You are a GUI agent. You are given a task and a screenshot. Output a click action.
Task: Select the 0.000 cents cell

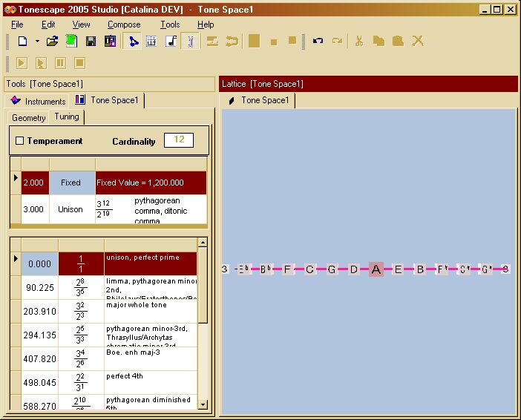pos(40,264)
